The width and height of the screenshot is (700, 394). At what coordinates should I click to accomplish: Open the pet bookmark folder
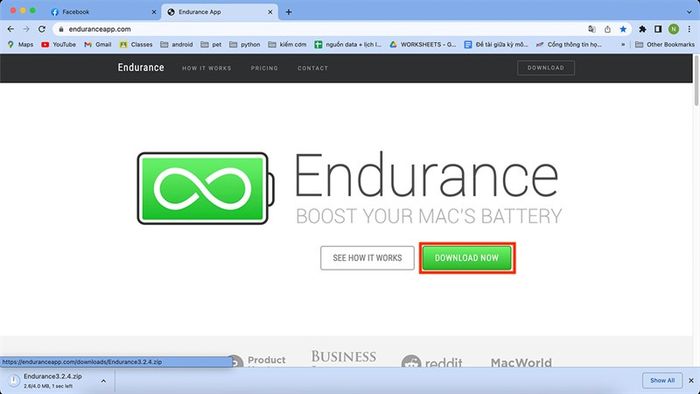point(211,45)
